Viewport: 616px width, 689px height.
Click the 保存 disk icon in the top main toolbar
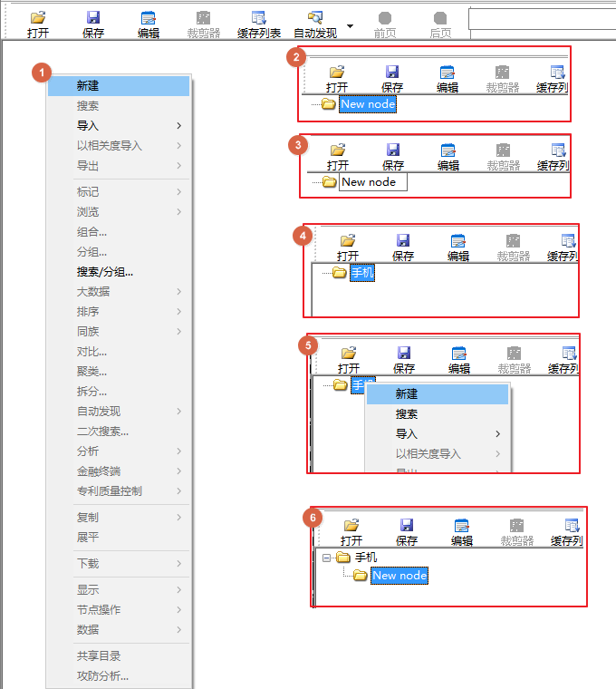click(92, 18)
